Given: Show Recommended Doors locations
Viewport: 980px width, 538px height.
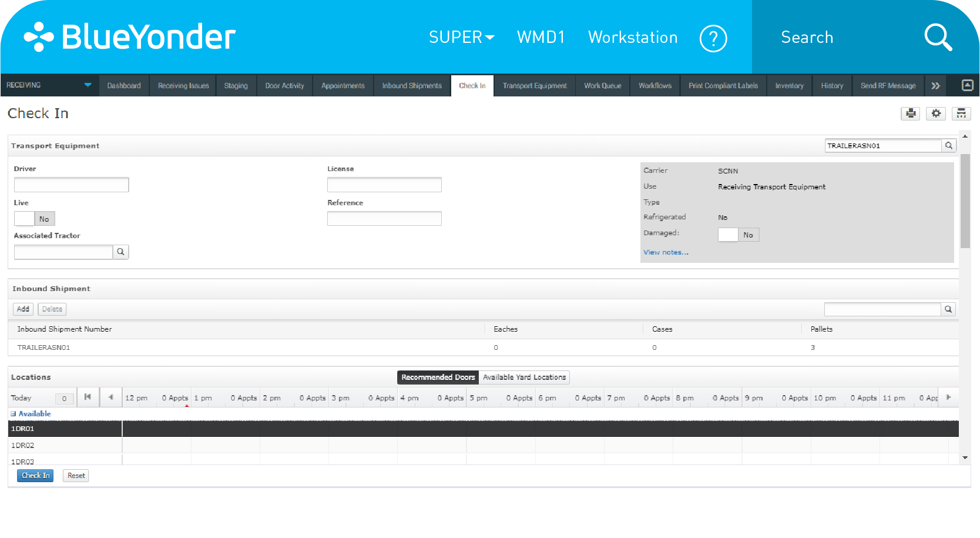Looking at the screenshot, I should (438, 377).
